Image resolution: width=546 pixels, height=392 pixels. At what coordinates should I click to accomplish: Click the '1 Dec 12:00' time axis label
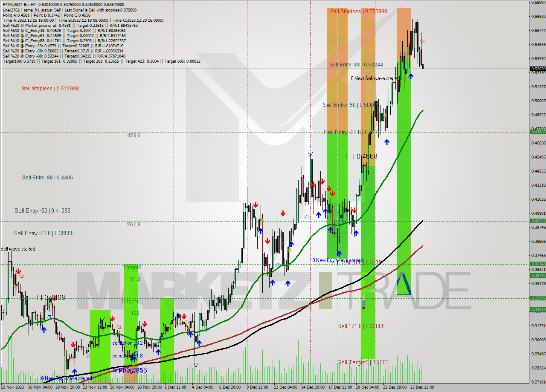[x=175, y=387]
